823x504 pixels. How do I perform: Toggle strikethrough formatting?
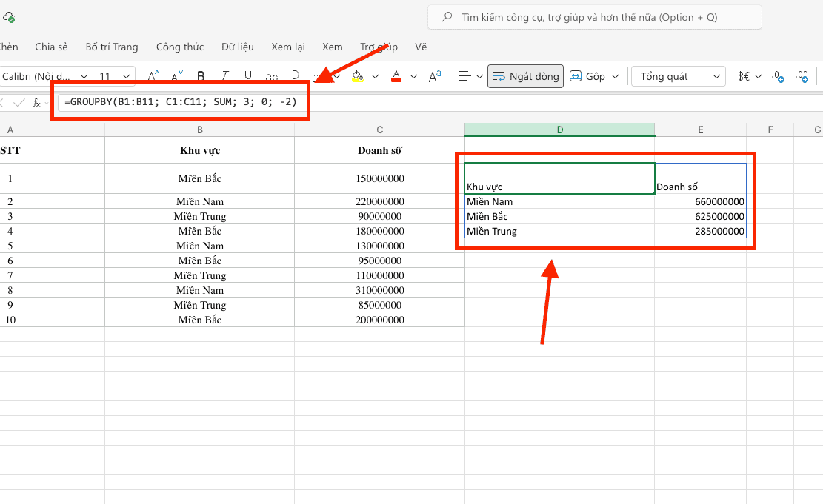tap(271, 76)
